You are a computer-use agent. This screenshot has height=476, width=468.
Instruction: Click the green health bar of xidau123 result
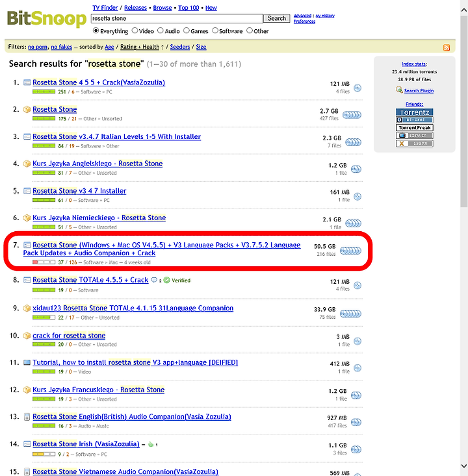pos(44,318)
